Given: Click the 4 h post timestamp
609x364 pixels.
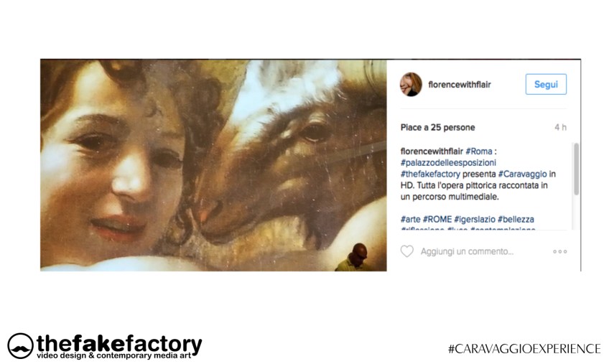Looking at the screenshot, I should [560, 127].
